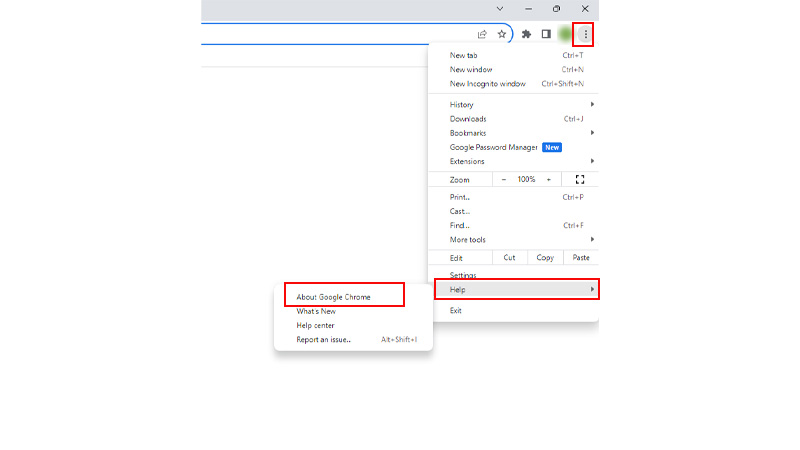Open Downloads from the menu
The height and width of the screenshot is (450, 800).
point(514,119)
